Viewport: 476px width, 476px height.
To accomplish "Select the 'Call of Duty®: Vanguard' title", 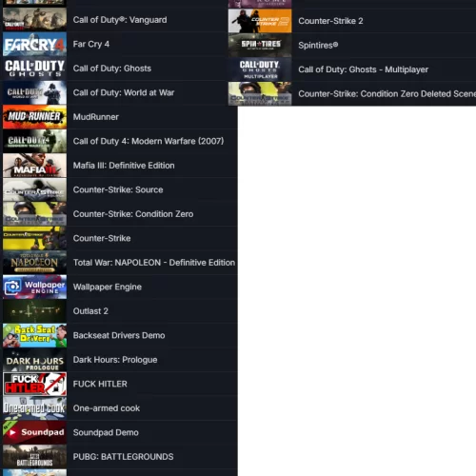I will pyautogui.click(x=120, y=20).
